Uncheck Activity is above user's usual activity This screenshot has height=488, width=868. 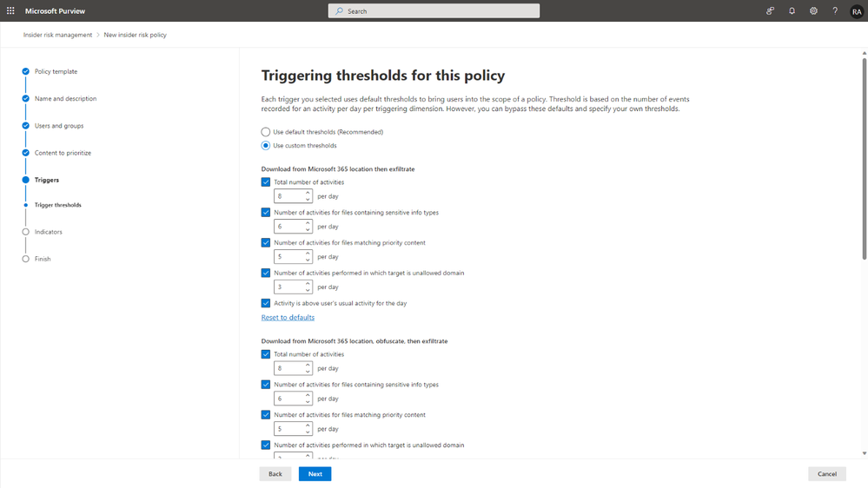coord(266,303)
